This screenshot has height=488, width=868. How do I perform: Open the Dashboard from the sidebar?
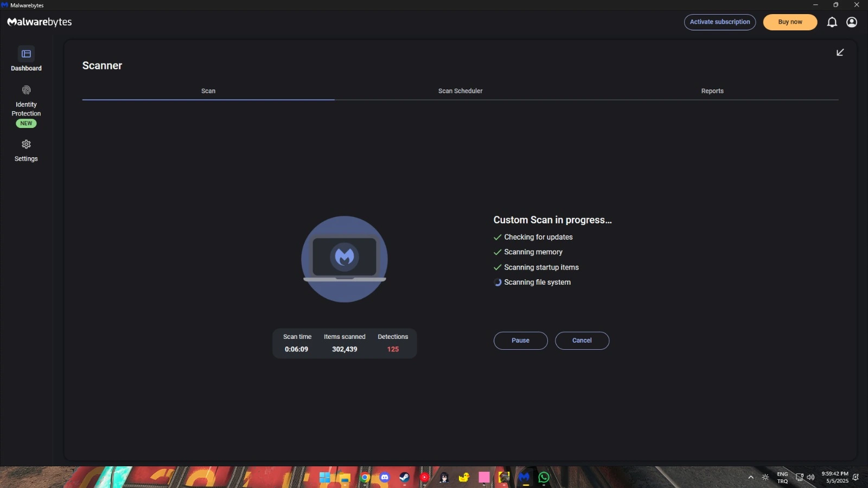26,59
